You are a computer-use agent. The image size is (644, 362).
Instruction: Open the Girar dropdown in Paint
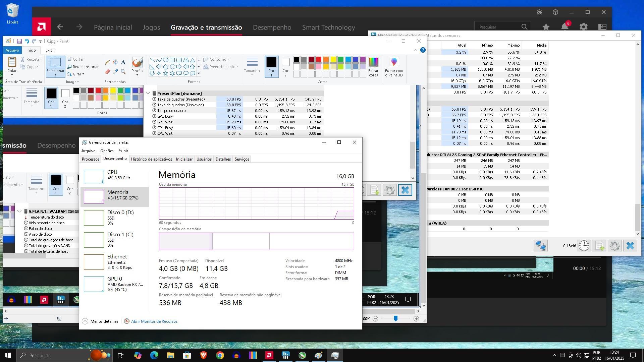coord(76,74)
